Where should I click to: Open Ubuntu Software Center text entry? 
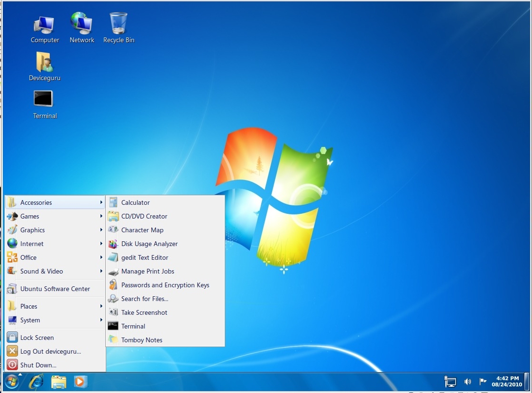coord(55,289)
